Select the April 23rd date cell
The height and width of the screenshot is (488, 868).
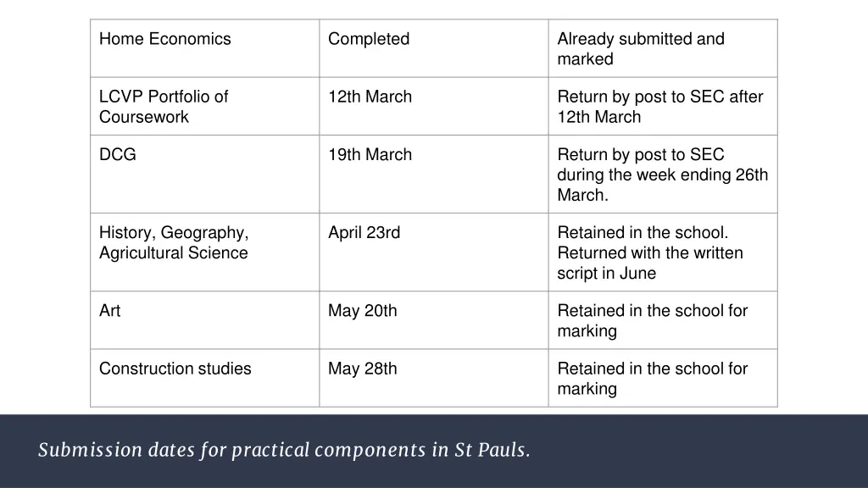click(434, 252)
